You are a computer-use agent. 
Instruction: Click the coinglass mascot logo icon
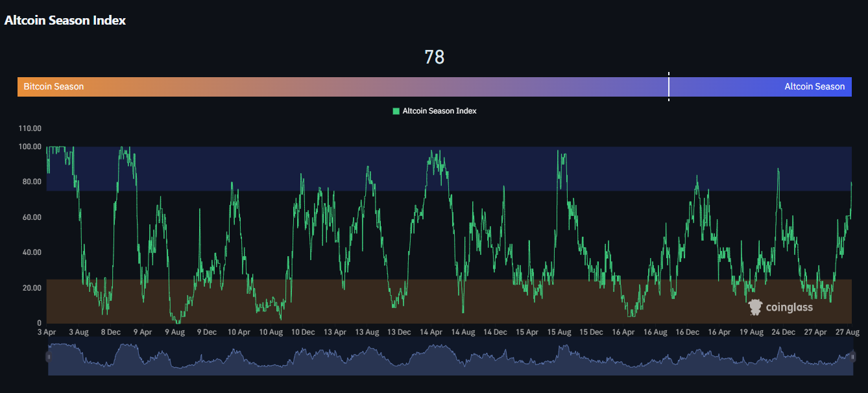click(x=754, y=307)
